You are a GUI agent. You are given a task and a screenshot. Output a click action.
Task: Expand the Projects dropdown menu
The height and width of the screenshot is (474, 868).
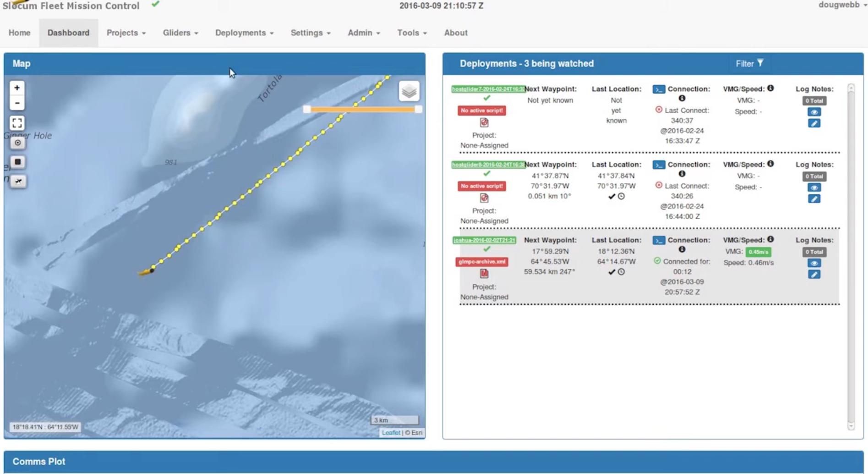(126, 33)
